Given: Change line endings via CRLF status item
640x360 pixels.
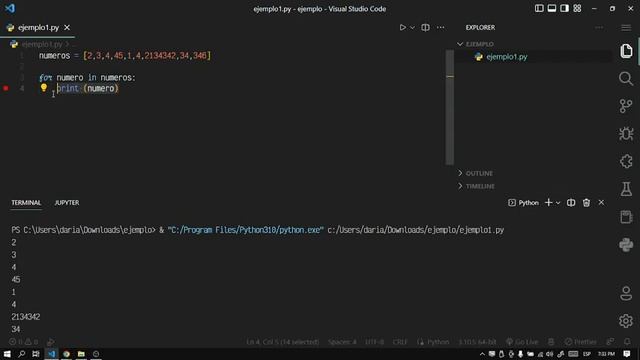Looking at the screenshot, I should [x=400, y=342].
